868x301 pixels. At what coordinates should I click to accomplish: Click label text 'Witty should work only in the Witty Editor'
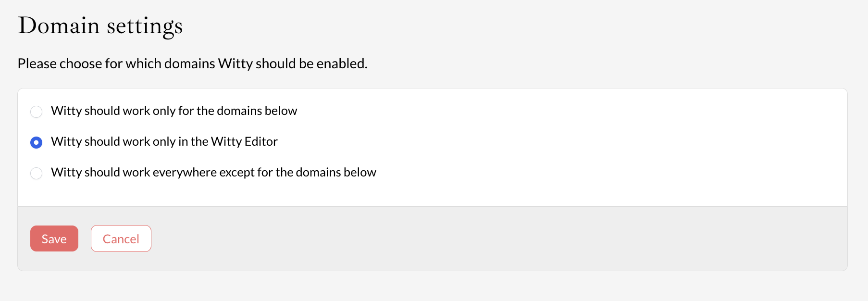[x=164, y=142]
